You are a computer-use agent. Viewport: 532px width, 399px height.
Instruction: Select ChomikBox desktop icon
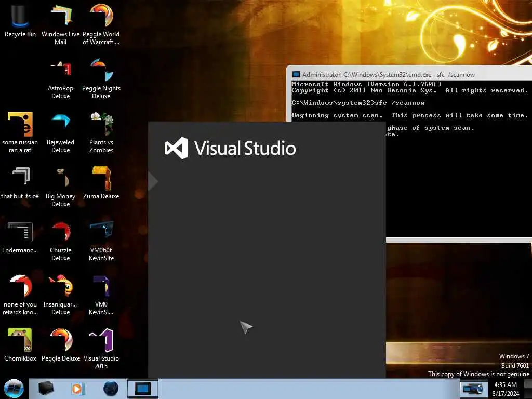pyautogui.click(x=20, y=345)
